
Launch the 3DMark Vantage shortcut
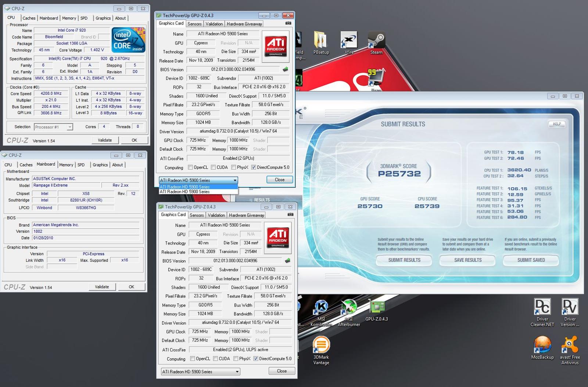[321, 350]
